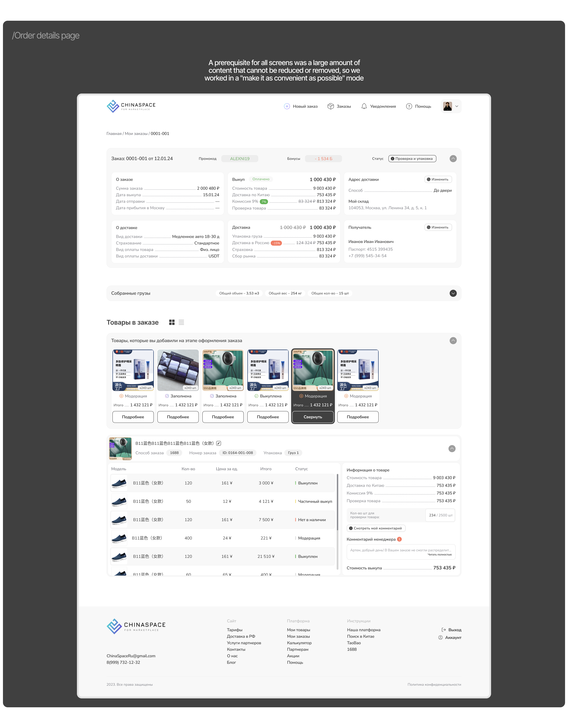Expand the Собранные грузы section

click(453, 293)
